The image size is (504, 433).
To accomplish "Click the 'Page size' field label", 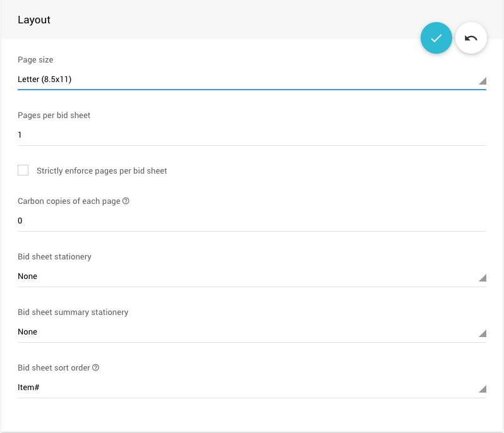I will coord(35,60).
